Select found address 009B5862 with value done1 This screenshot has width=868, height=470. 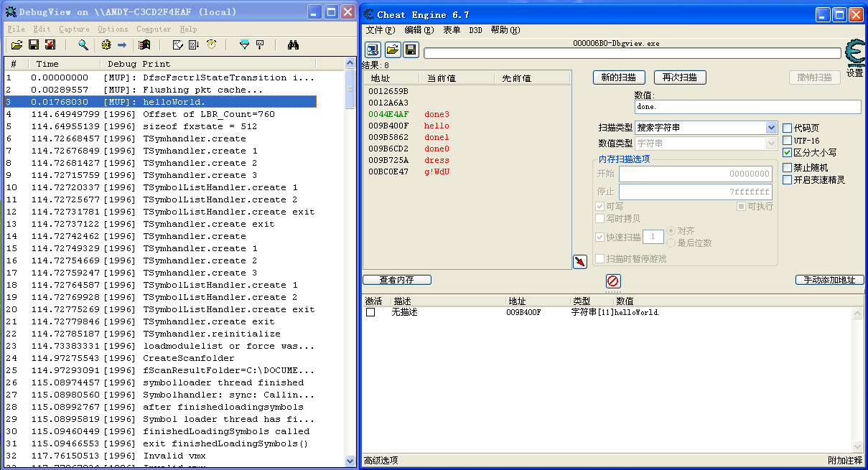click(467, 137)
